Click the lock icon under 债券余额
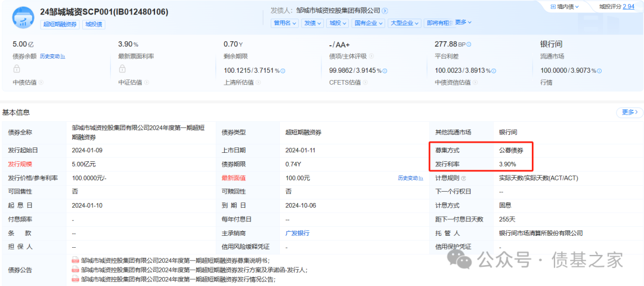Screen dimensions: 644x286 coord(17,68)
